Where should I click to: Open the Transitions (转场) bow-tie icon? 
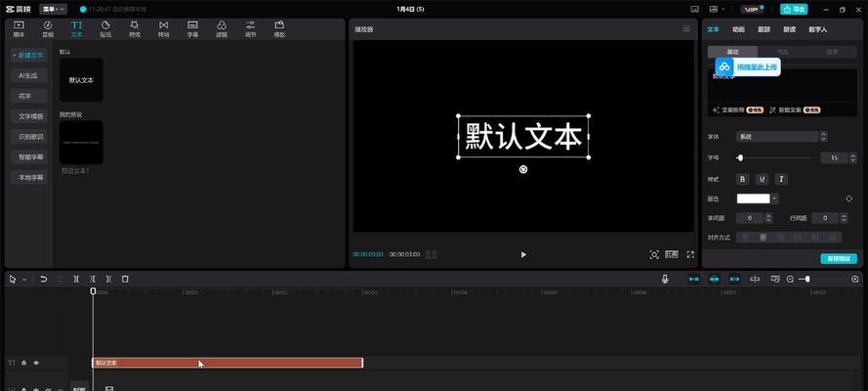(x=163, y=28)
